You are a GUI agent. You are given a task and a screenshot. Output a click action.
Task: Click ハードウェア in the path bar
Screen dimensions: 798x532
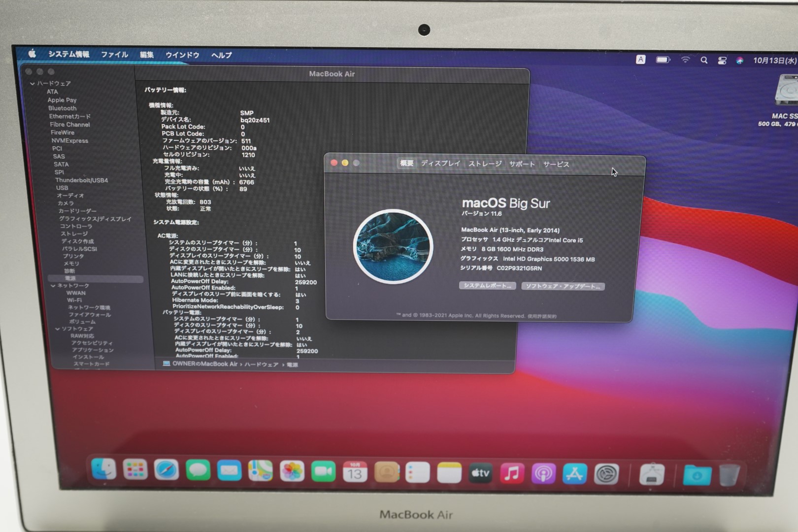[x=261, y=365]
